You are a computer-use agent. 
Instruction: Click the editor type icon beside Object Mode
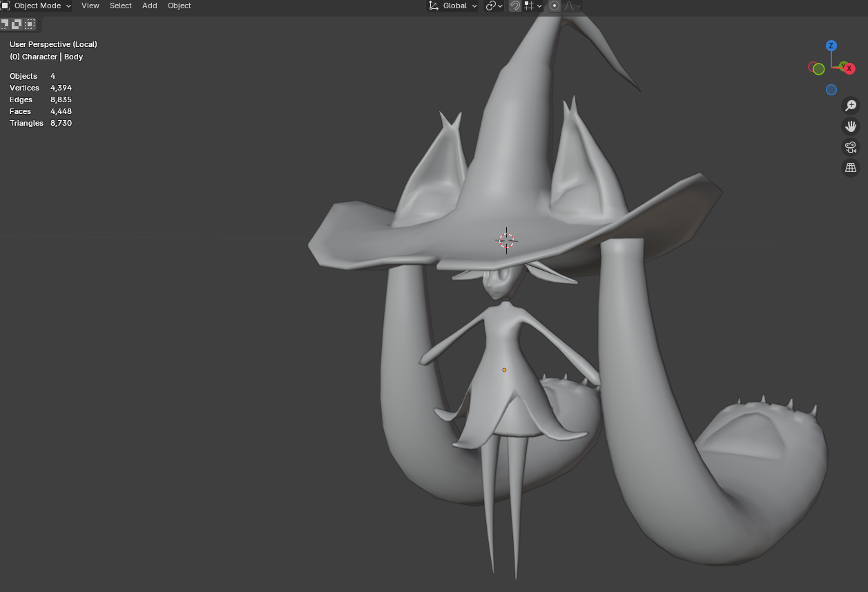[x=5, y=6]
